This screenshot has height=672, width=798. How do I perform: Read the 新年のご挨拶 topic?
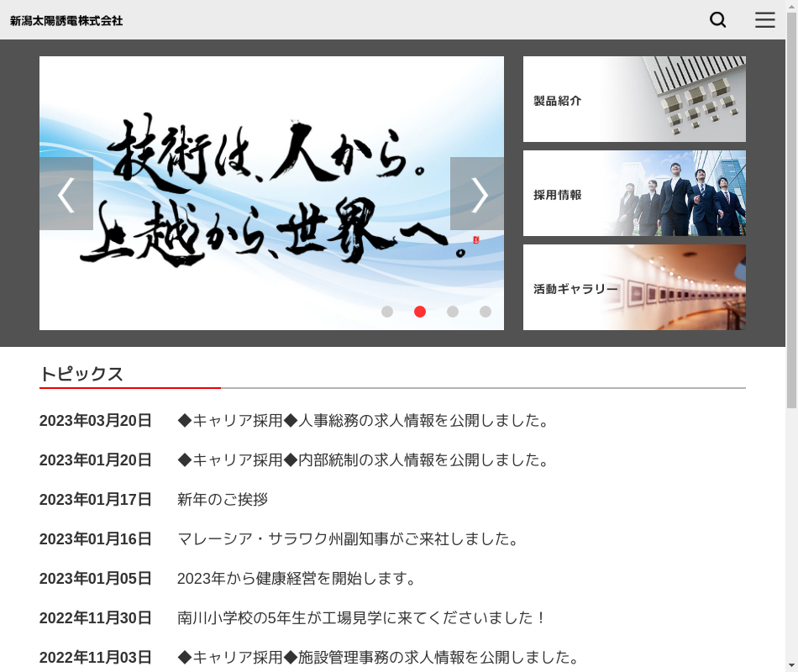(223, 500)
